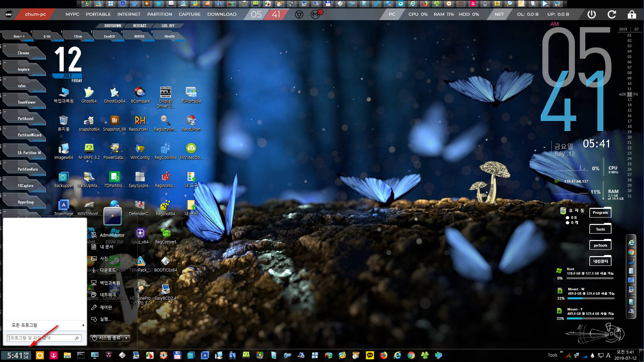Click the LOG OFF button
Screen dimensions: 644x362
point(168,26)
